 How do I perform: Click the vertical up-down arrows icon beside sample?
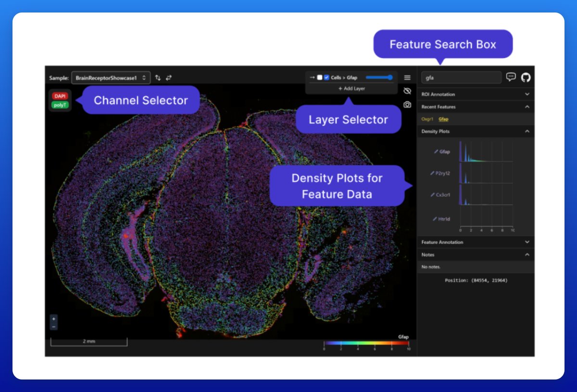point(158,77)
